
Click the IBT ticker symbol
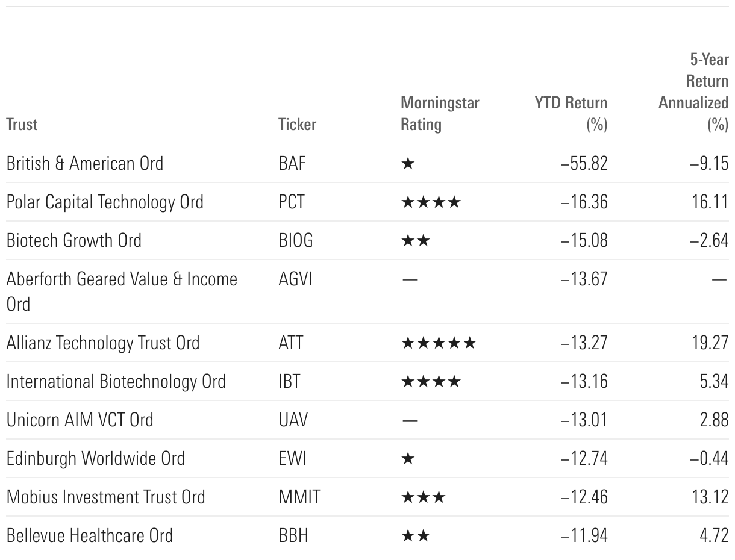click(290, 381)
